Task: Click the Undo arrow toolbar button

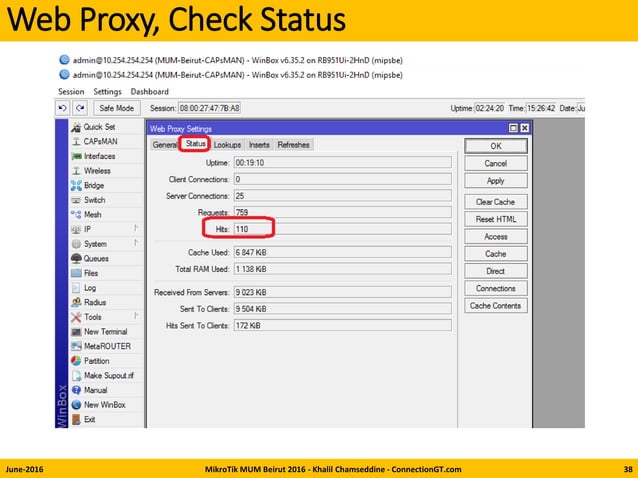Action: (x=62, y=108)
